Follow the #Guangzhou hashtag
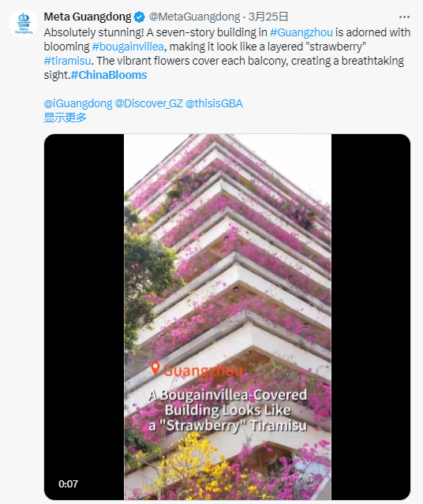This screenshot has width=423, height=504. pos(301,32)
